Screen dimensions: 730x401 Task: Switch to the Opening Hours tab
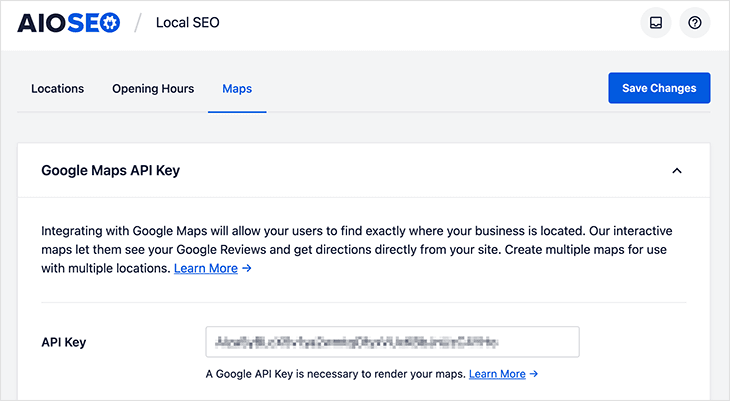click(x=153, y=88)
